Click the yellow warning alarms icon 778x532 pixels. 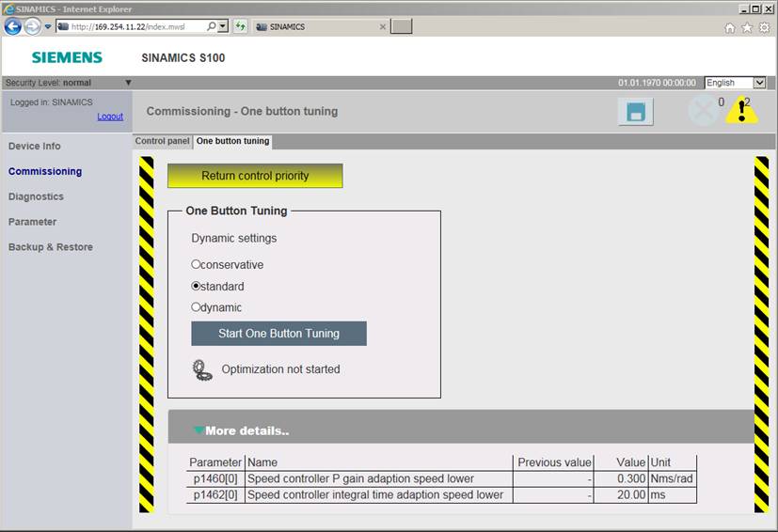click(x=741, y=110)
